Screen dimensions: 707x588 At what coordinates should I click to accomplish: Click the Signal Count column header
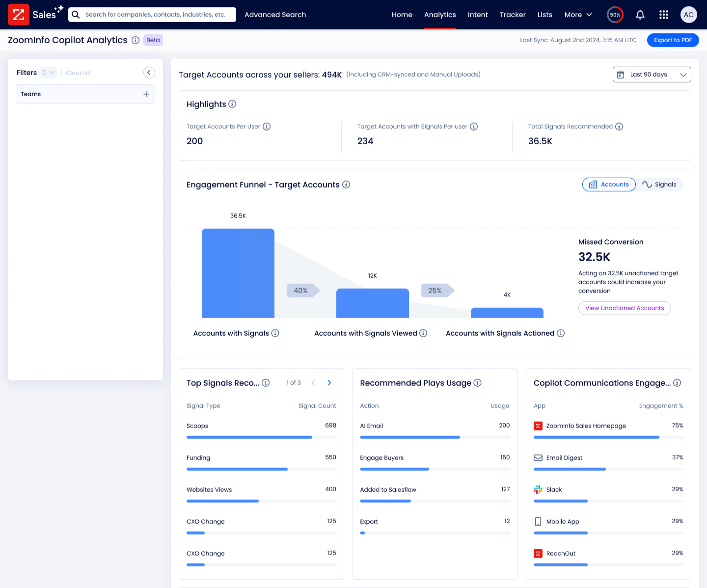coord(317,406)
